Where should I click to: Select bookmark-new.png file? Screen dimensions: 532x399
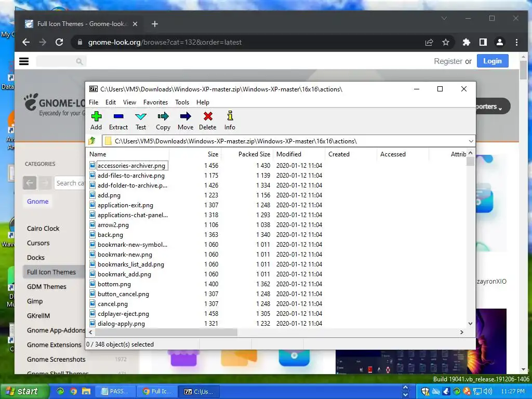coord(125,254)
